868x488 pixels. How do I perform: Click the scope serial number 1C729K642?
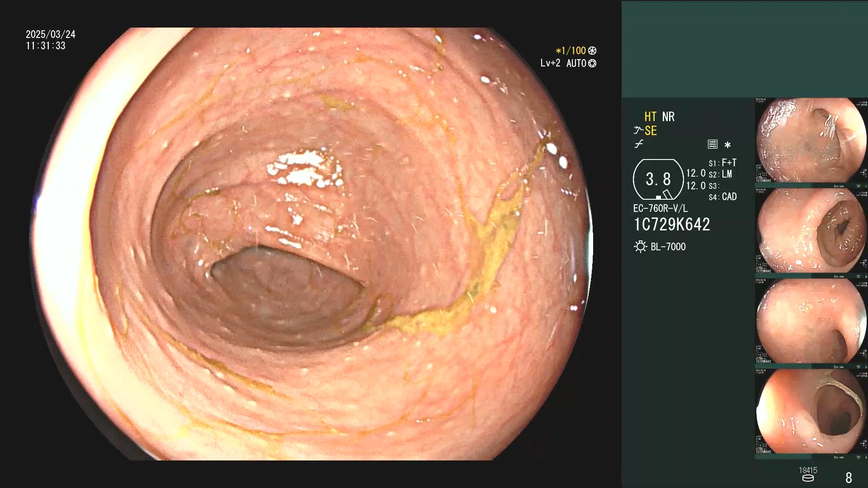tap(672, 225)
